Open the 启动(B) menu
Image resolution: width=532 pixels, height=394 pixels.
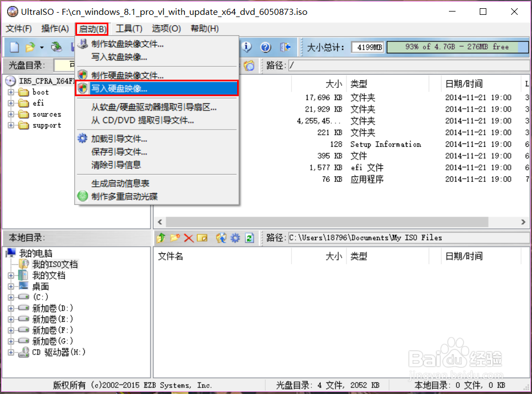pyautogui.click(x=92, y=29)
